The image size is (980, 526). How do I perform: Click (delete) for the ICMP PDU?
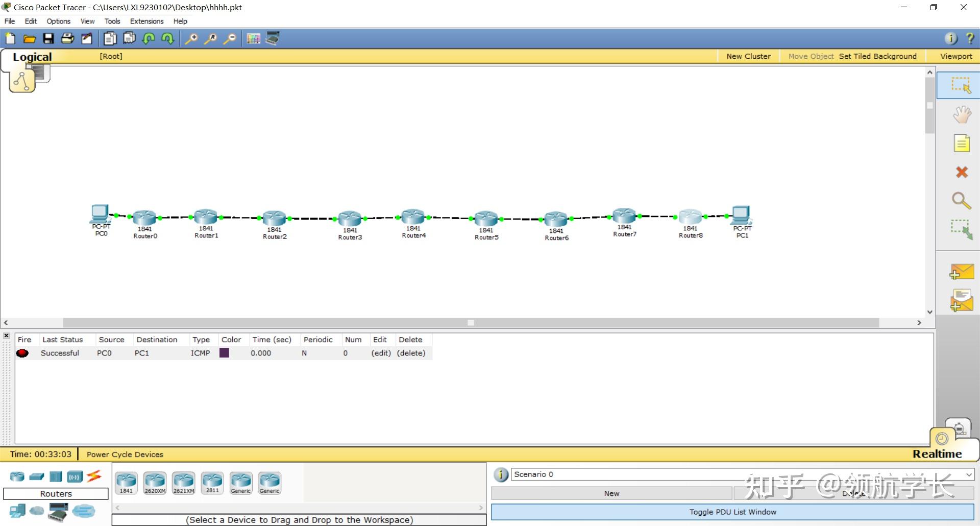pos(411,353)
